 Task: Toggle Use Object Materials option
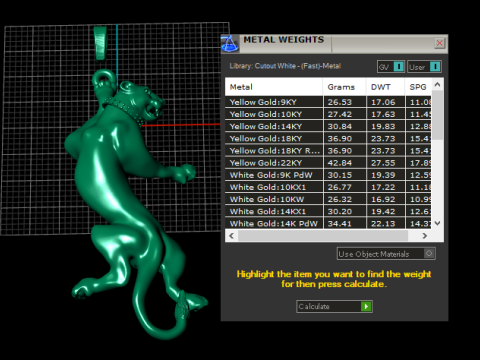tap(386, 254)
